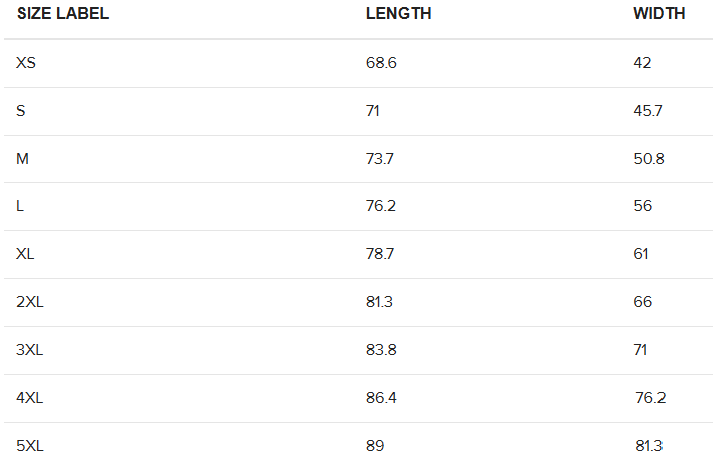Image resolution: width=713 pixels, height=460 pixels.
Task: Select the M size row label
Action: tap(22, 159)
